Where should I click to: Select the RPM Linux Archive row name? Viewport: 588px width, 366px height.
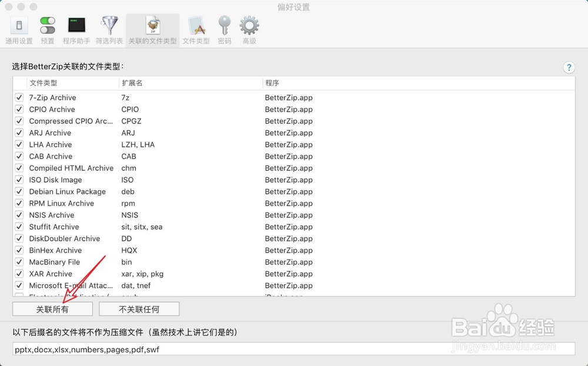tap(62, 203)
